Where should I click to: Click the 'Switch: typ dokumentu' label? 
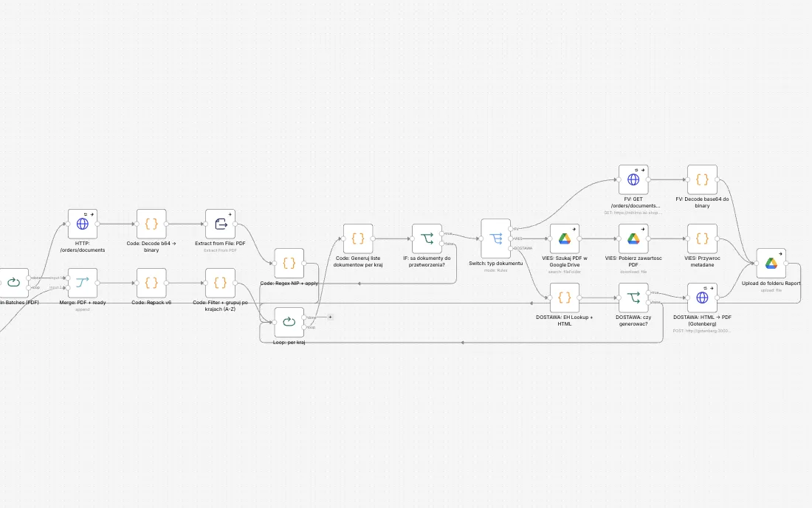495,263
